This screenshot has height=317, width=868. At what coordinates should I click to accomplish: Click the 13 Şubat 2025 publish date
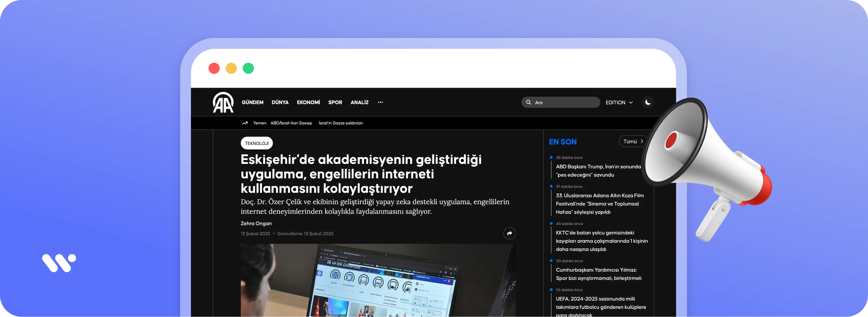256,234
